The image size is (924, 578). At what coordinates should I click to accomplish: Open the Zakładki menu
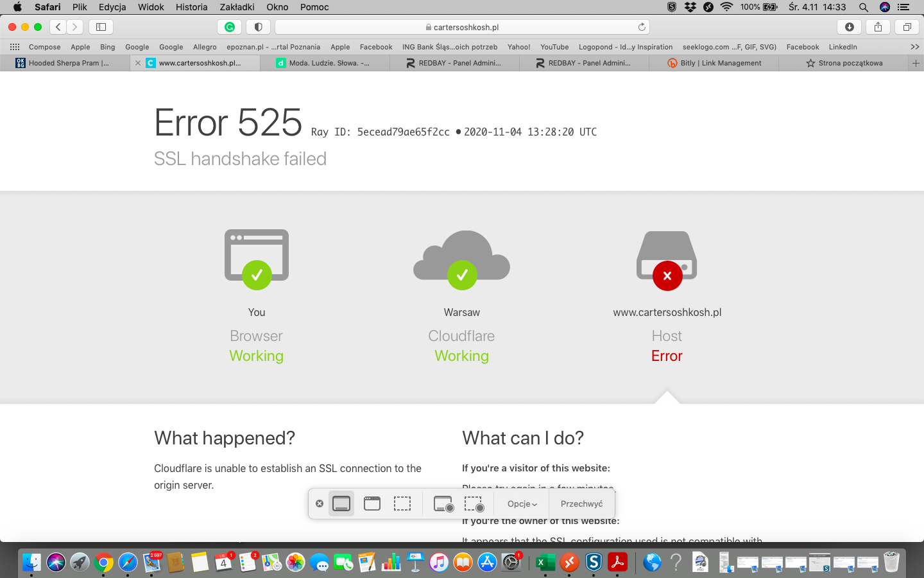pyautogui.click(x=237, y=7)
